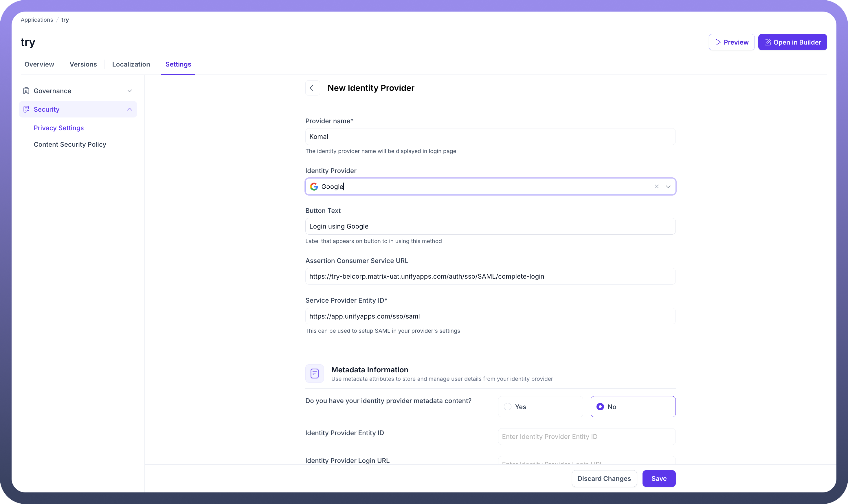The image size is (848, 504).
Task: Click the Governance sidebar icon
Action: (x=26, y=91)
